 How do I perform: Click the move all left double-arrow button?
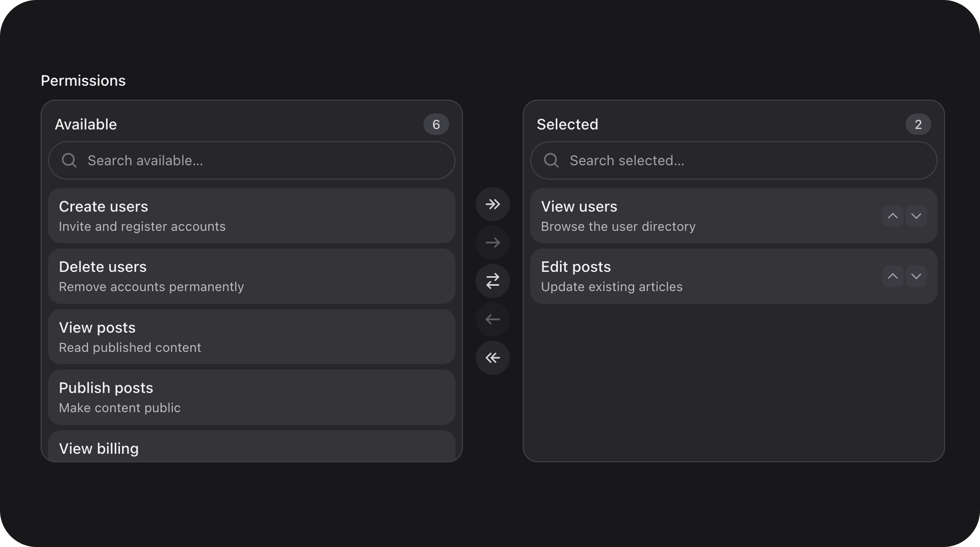point(492,358)
